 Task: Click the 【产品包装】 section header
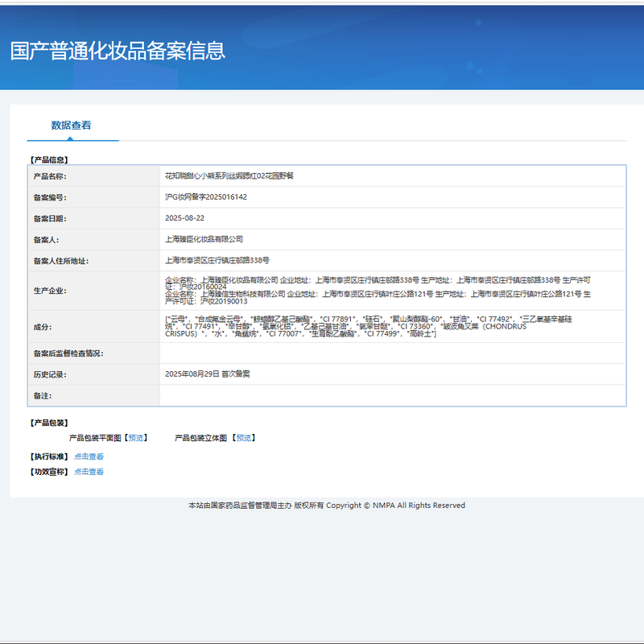point(48,423)
